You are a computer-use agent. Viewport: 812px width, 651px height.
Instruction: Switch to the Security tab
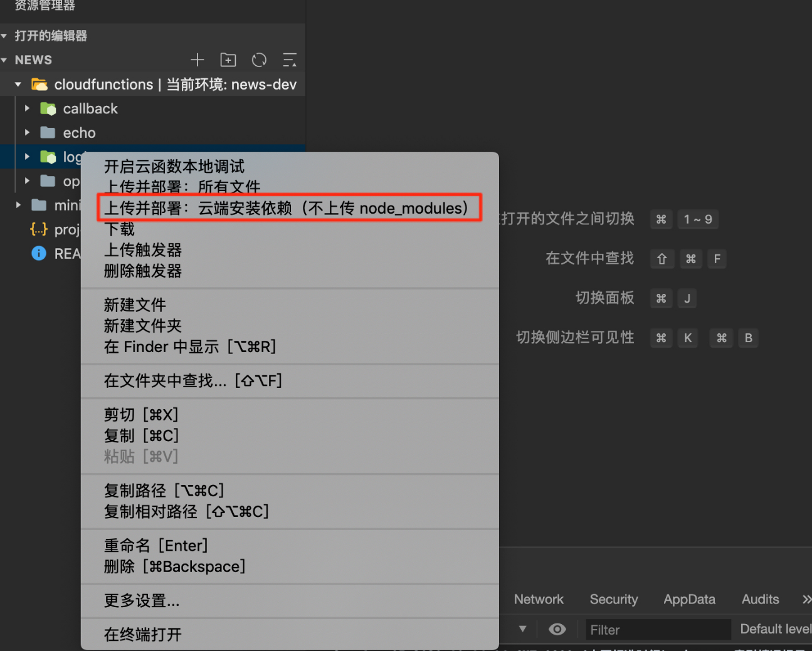pyautogui.click(x=614, y=600)
